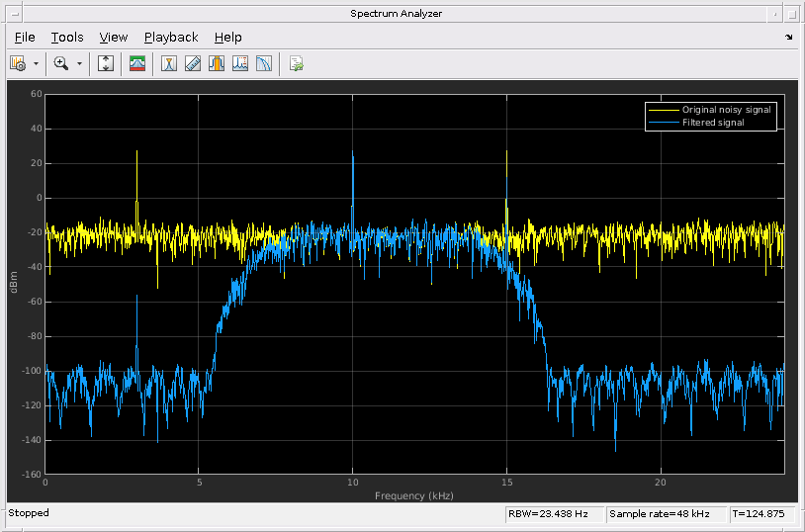Open the configuration properties gear icon
The width and height of the screenshot is (805, 532).
point(18,63)
